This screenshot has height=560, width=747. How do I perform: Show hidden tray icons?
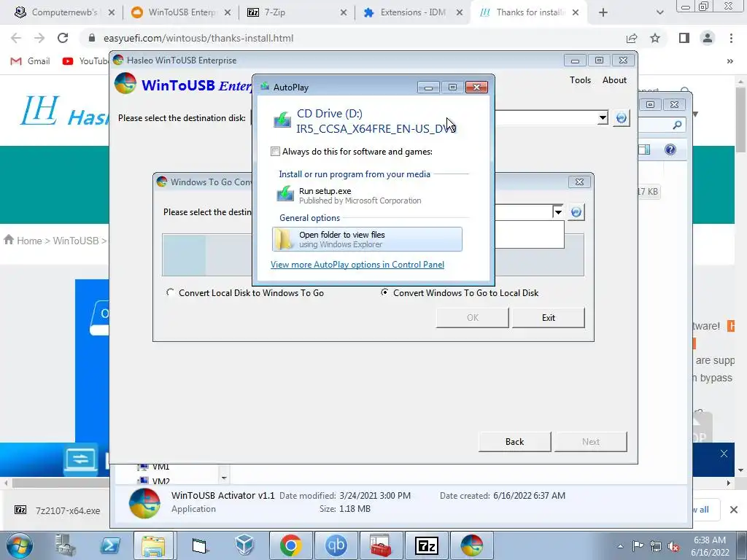point(620,546)
